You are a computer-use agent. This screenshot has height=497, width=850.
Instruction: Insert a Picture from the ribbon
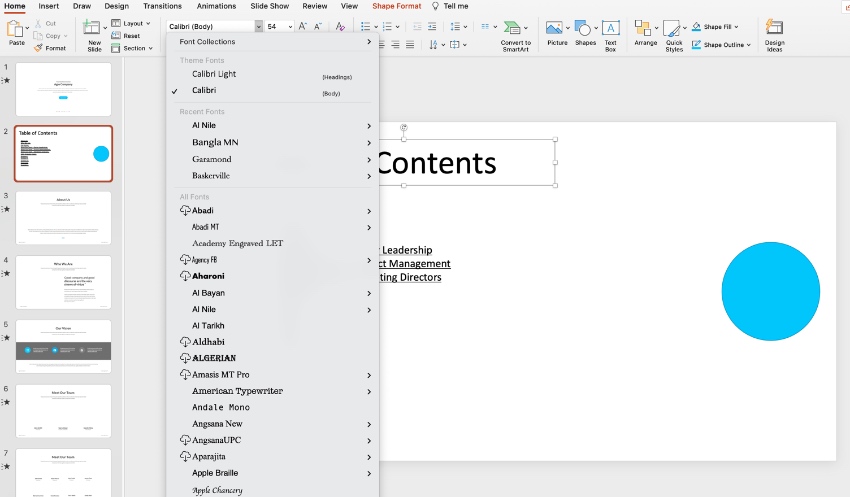pyautogui.click(x=554, y=27)
